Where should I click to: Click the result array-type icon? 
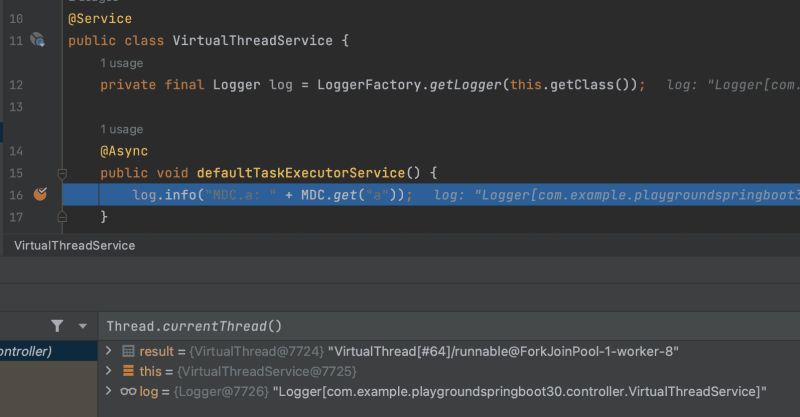pyautogui.click(x=129, y=351)
